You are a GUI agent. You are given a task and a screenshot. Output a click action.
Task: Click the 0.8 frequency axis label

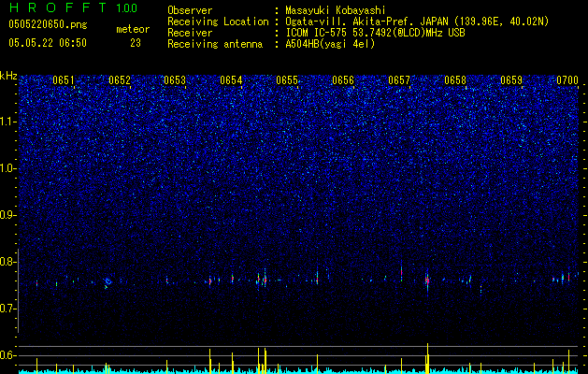[x=8, y=262]
